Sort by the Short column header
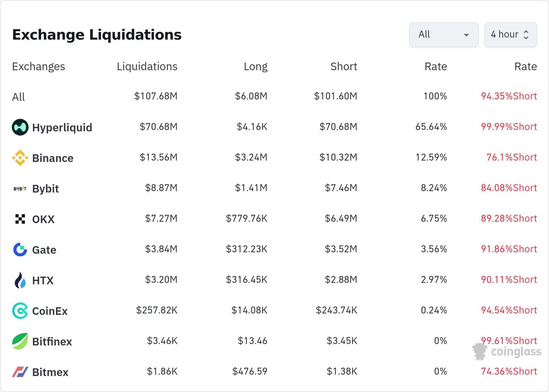Image resolution: width=549 pixels, height=392 pixels. pyautogui.click(x=343, y=66)
